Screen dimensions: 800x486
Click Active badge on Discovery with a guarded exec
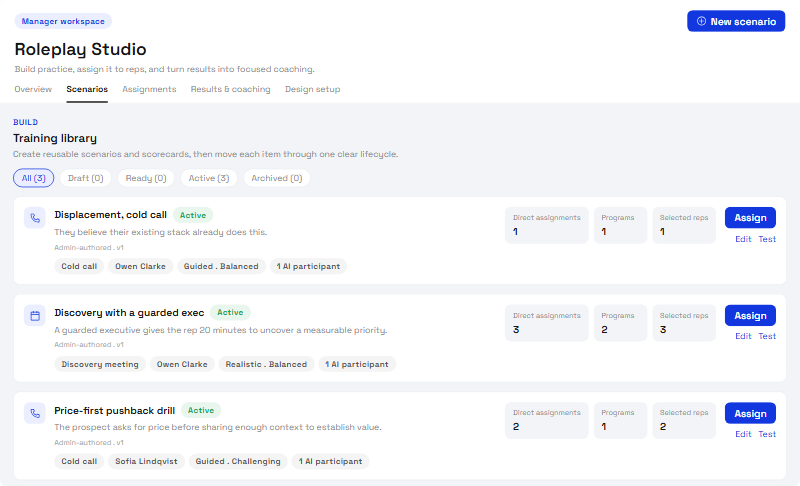tap(230, 312)
